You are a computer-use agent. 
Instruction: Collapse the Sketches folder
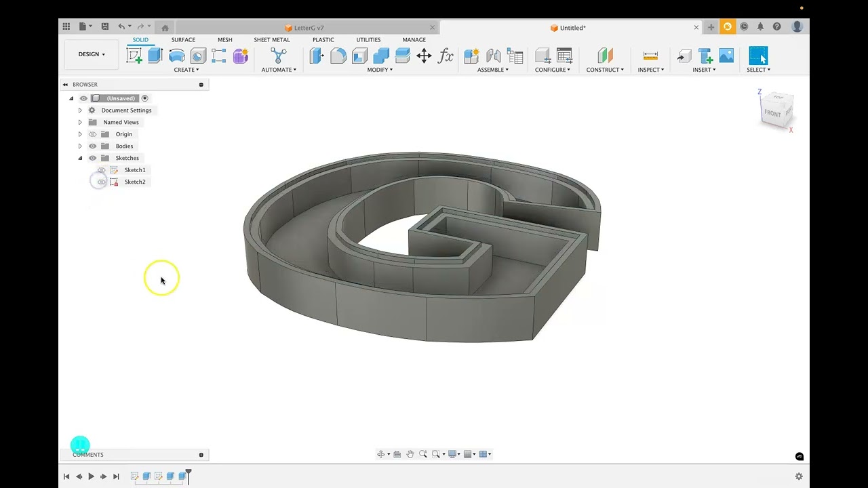pos(80,158)
